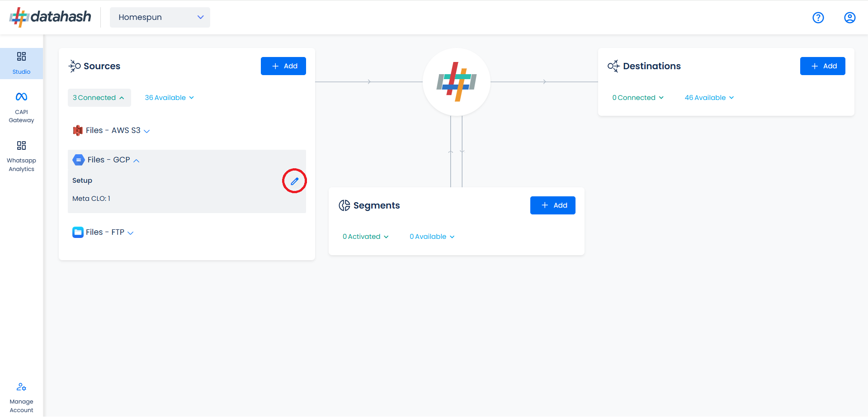Expand 46 Available destinations list
Screen dimensions: 868x418
[709, 98]
